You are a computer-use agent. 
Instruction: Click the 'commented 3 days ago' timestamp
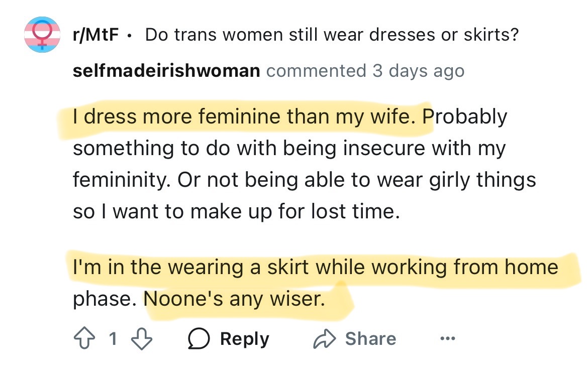(365, 71)
